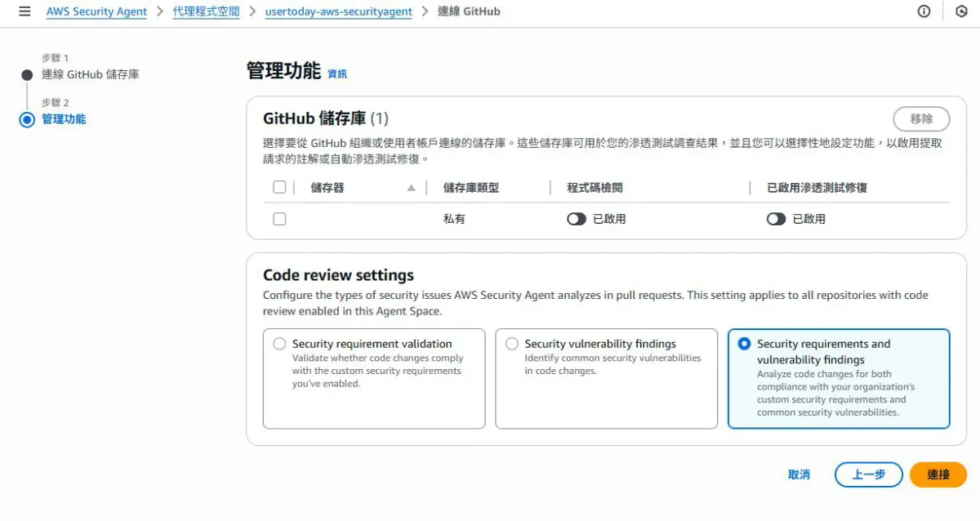The height and width of the screenshot is (521, 980).
Task: Select the 步驟 1 step circle indicator
Action: (x=27, y=75)
